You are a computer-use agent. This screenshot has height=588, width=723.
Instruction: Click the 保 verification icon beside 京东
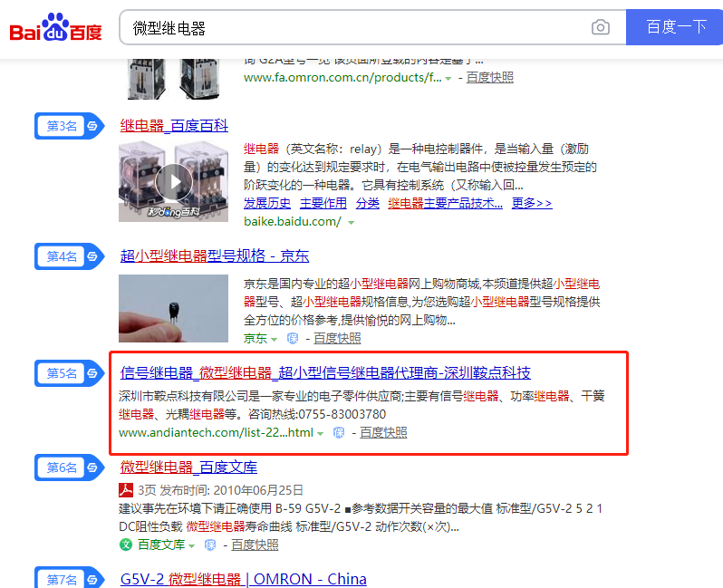[293, 339]
